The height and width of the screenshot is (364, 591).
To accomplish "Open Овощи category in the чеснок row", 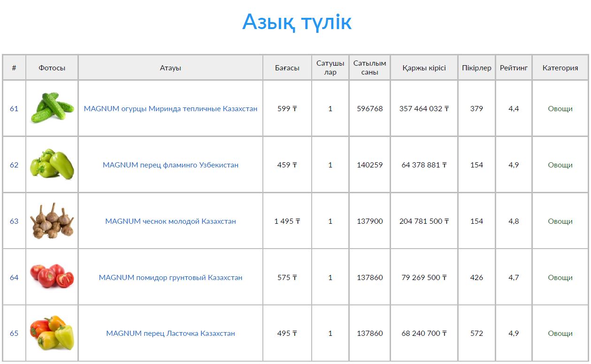I will point(560,221).
